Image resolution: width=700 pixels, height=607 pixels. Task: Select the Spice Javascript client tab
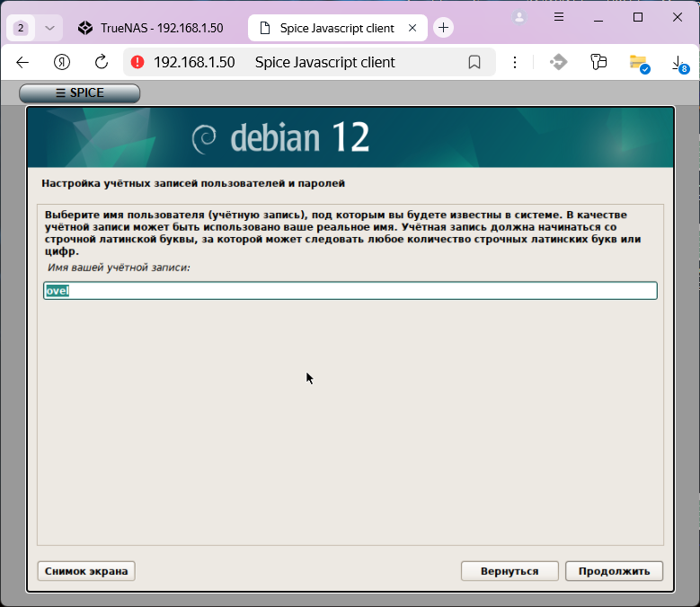337,28
